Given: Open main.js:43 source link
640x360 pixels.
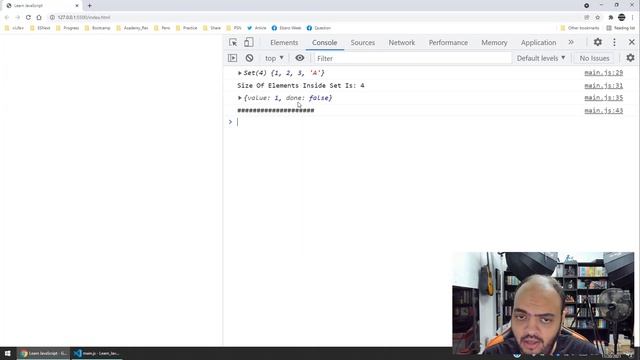Looking at the screenshot, I should [x=604, y=111].
